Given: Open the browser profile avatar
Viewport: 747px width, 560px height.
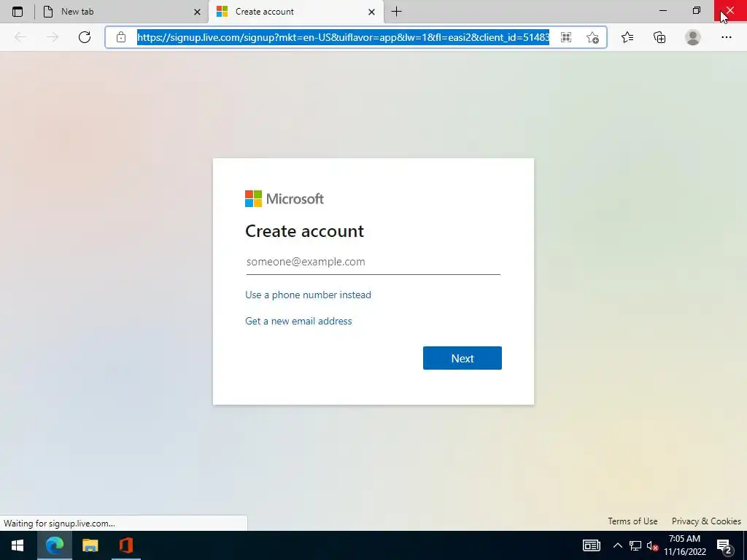Looking at the screenshot, I should pos(693,37).
